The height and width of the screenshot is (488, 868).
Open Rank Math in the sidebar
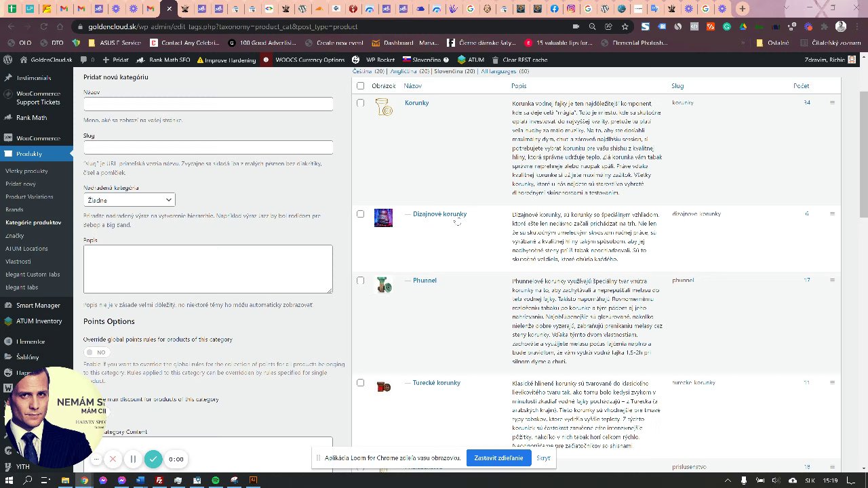coord(37,117)
